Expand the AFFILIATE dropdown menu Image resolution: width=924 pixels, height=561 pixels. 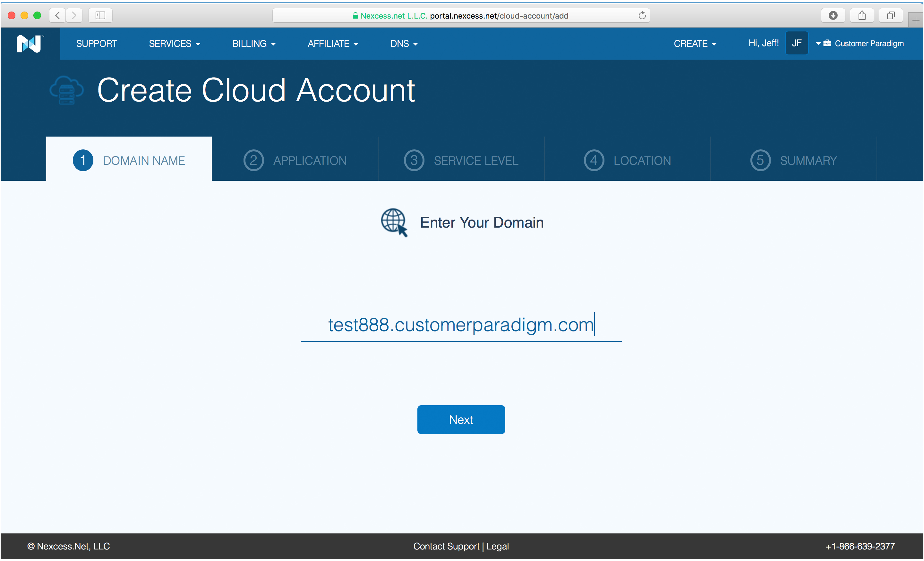(x=333, y=44)
